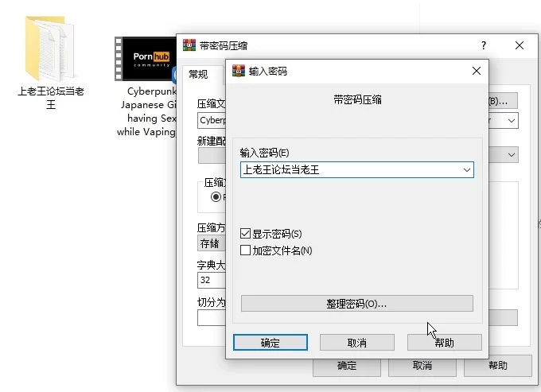
Task: Click 帮助 in the 输入密码 dialog
Action: click(445, 343)
